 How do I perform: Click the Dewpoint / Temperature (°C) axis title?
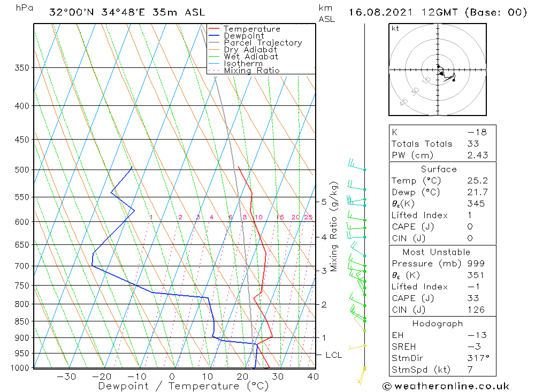point(183,386)
